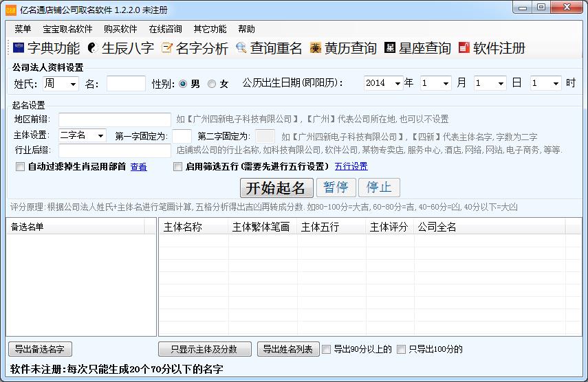Open the 查询重名 duplicate name search
588x382 pixels.
(x=269, y=48)
